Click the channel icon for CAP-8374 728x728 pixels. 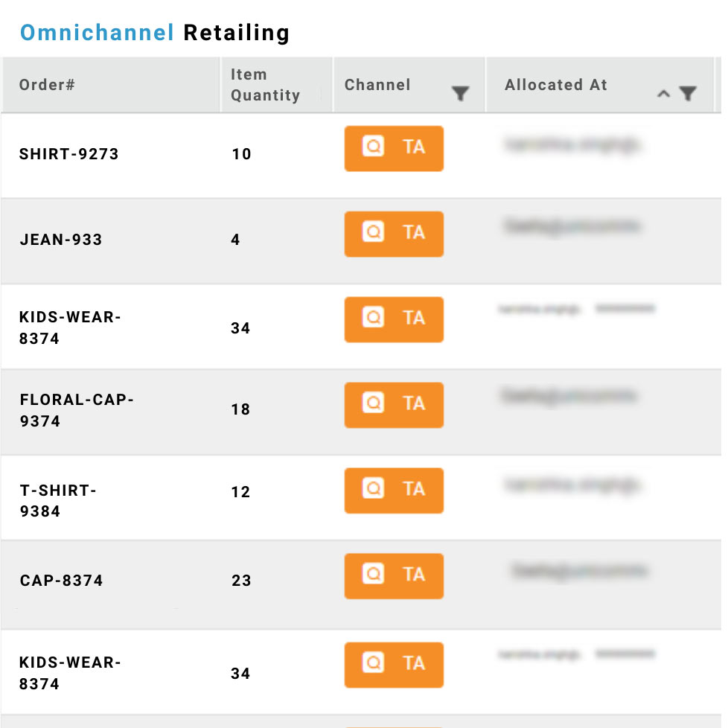[x=373, y=574]
